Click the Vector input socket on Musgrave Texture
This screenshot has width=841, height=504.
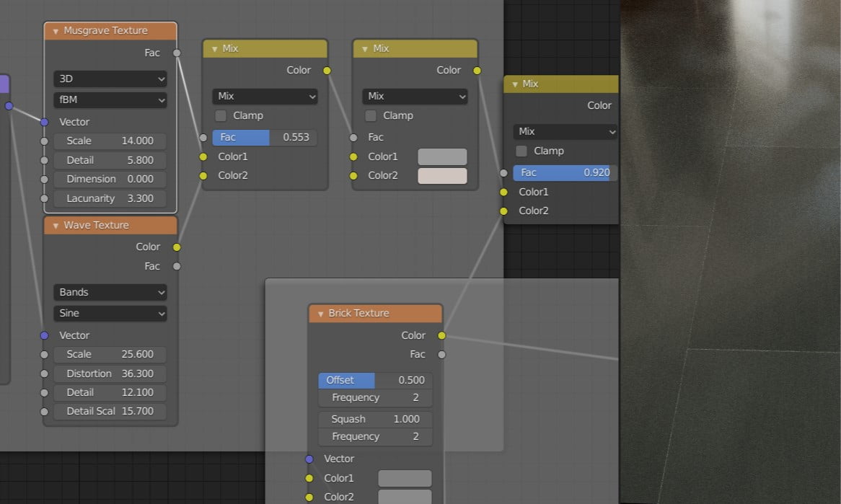tap(45, 121)
